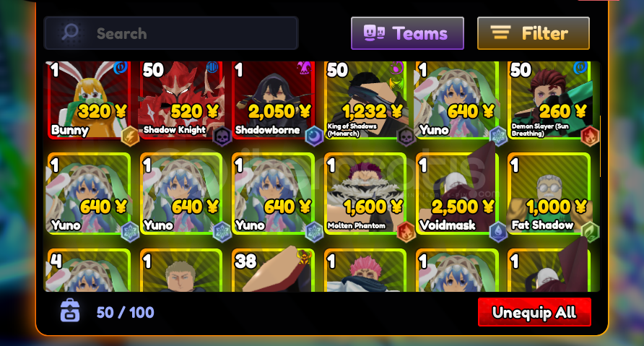Viewport: 644px width, 346px height.
Task: Open the Filter options
Action: (534, 33)
